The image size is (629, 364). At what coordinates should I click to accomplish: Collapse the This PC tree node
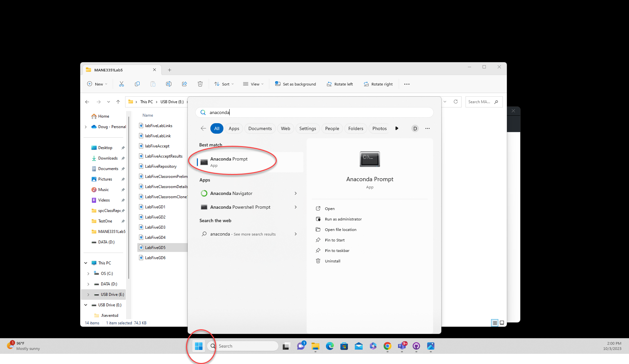click(x=86, y=263)
